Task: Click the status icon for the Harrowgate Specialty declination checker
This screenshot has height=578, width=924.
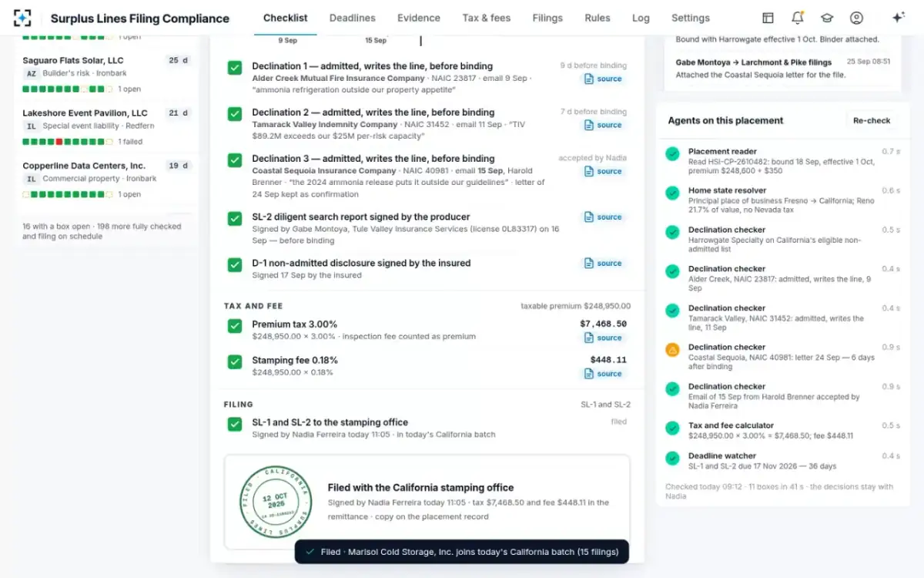Action: click(x=672, y=233)
